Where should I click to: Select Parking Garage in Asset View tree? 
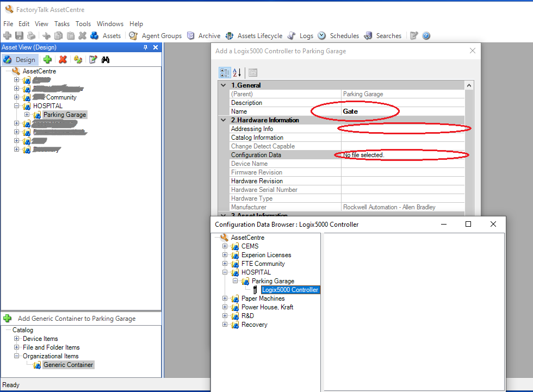[x=65, y=115]
